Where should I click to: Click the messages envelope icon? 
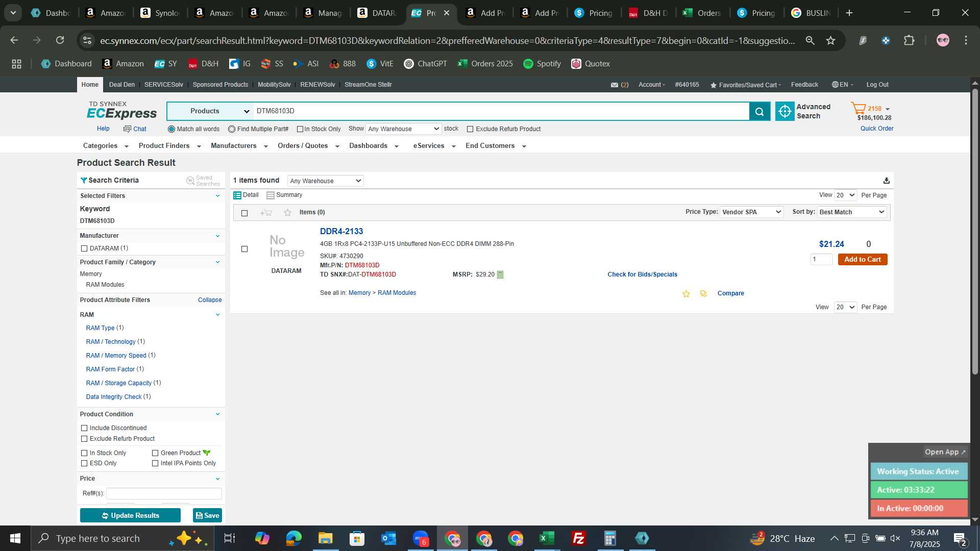click(x=615, y=85)
